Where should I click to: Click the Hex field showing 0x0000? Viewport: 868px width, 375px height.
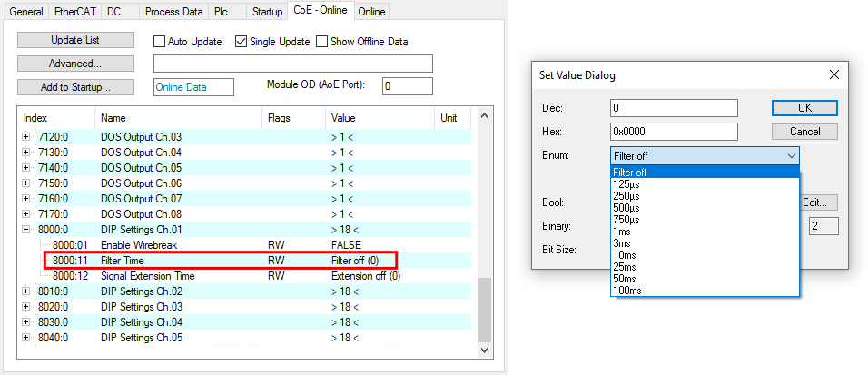[675, 132]
